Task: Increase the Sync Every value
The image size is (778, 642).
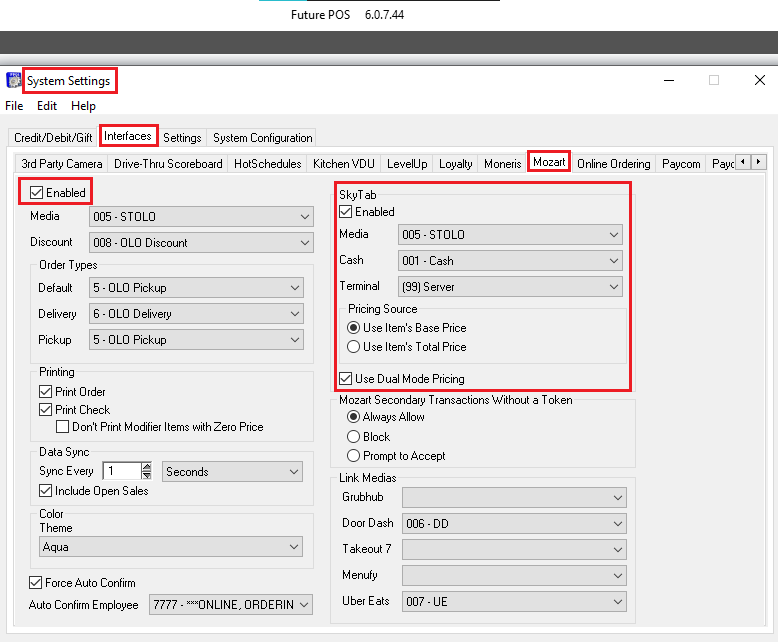Action: point(147,466)
